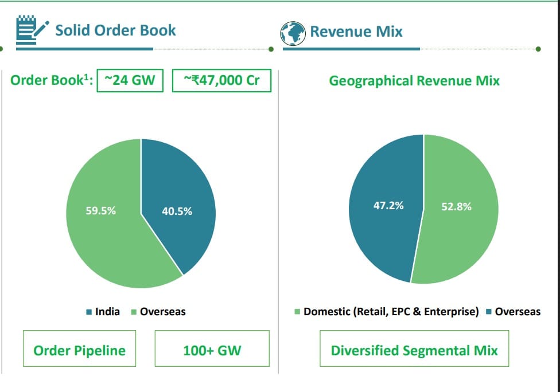
Task: Click the 100+ GW box
Action: point(212,350)
